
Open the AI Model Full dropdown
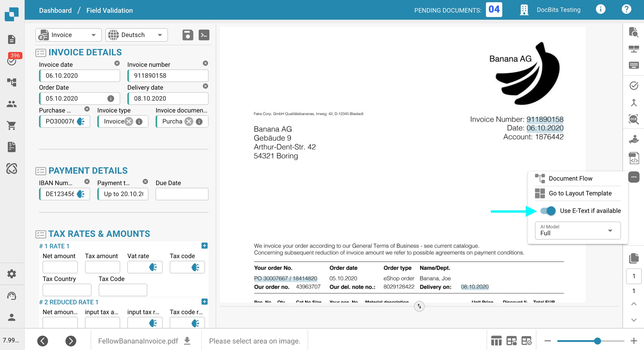577,230
